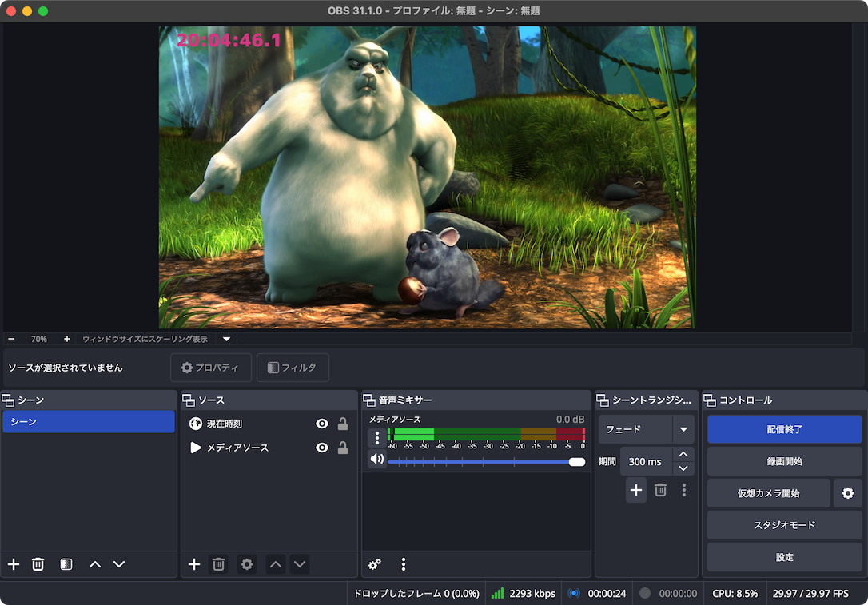Hide the メディアソース source with eye icon

[322, 448]
